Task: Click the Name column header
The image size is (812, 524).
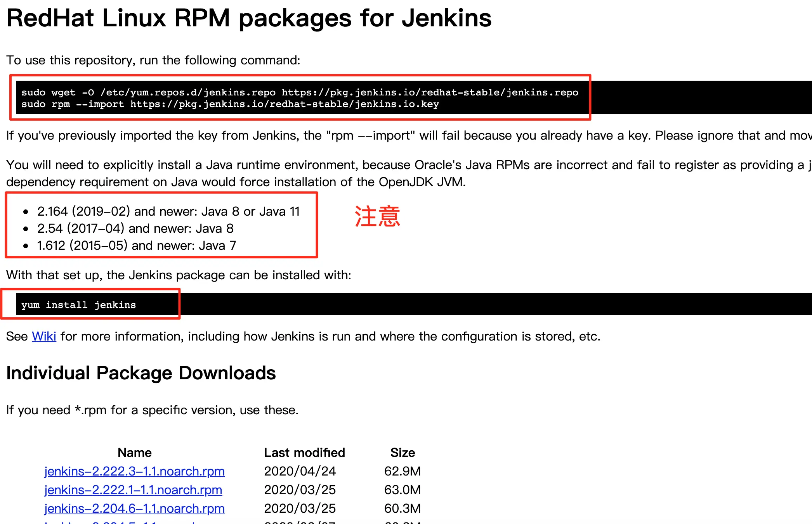Action: 134,453
